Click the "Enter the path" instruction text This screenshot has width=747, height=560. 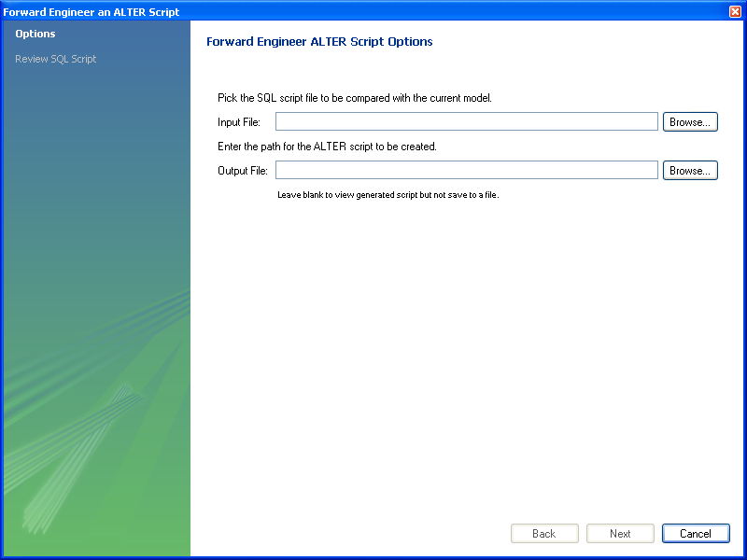(327, 147)
